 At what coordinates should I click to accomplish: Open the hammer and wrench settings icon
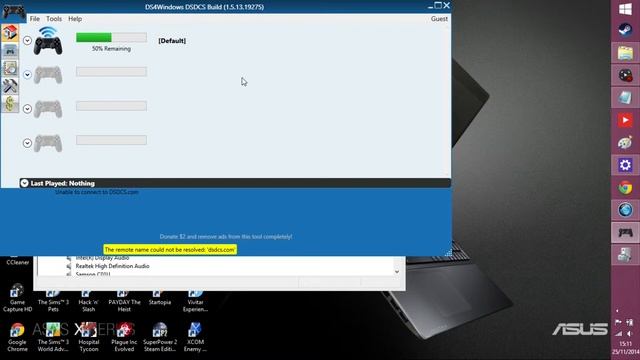(10, 86)
